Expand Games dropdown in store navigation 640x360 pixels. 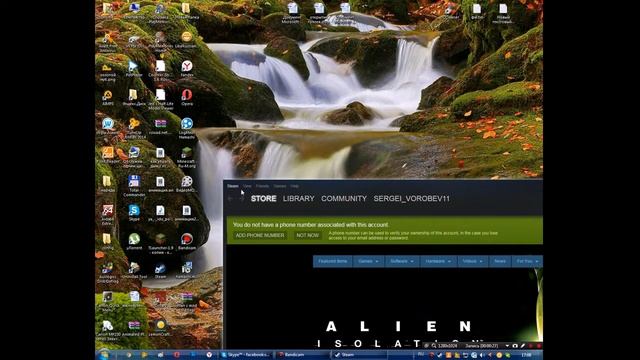368,261
